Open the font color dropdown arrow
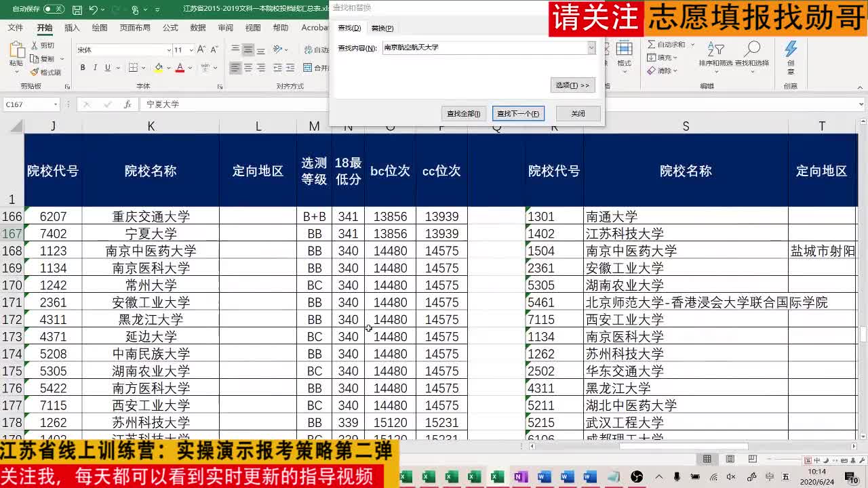This screenshot has width=868, height=488. [x=191, y=68]
